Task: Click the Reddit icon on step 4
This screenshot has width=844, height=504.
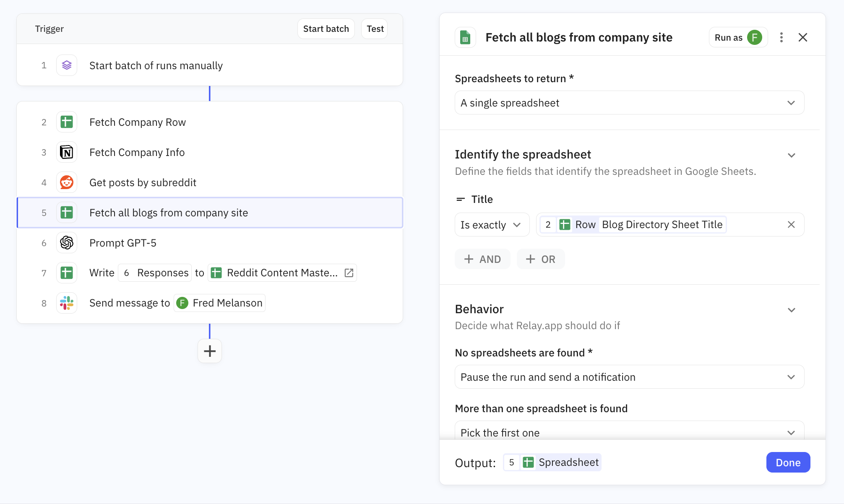Action: point(67,182)
